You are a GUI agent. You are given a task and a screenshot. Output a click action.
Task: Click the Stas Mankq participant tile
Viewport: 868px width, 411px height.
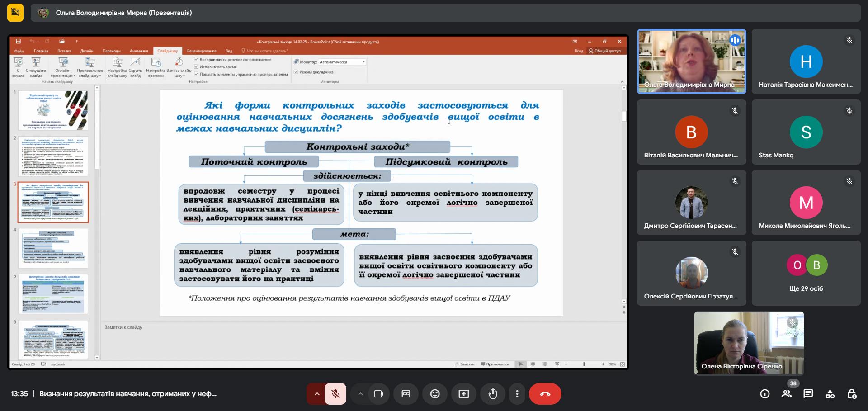pyautogui.click(x=806, y=132)
